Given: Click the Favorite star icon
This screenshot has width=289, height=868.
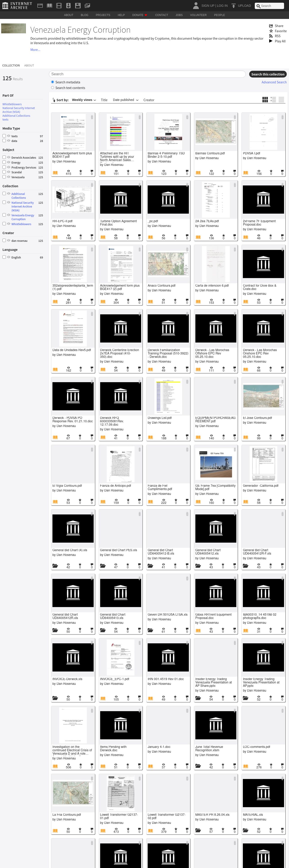Looking at the screenshot, I should (271, 31).
